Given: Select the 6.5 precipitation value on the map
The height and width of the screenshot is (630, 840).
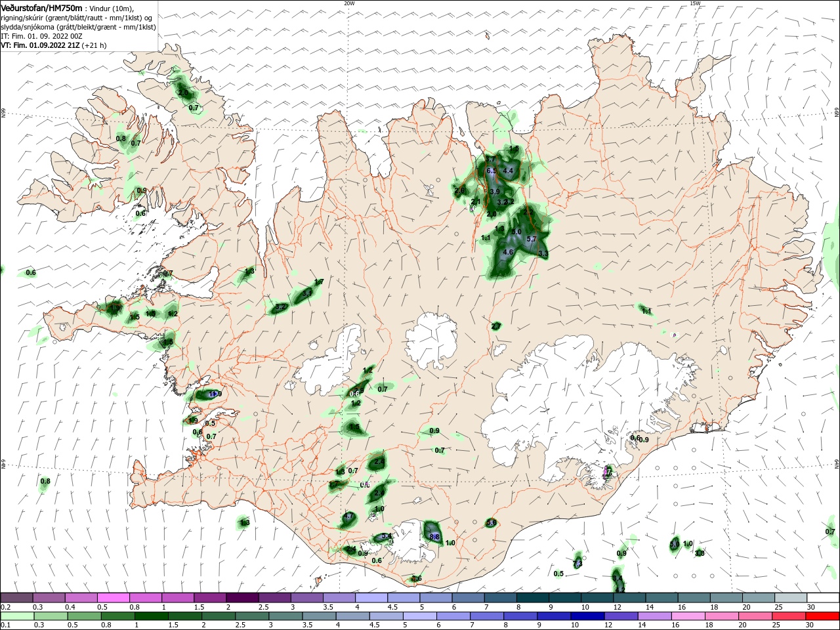Looking at the screenshot, I should pos(492,171).
